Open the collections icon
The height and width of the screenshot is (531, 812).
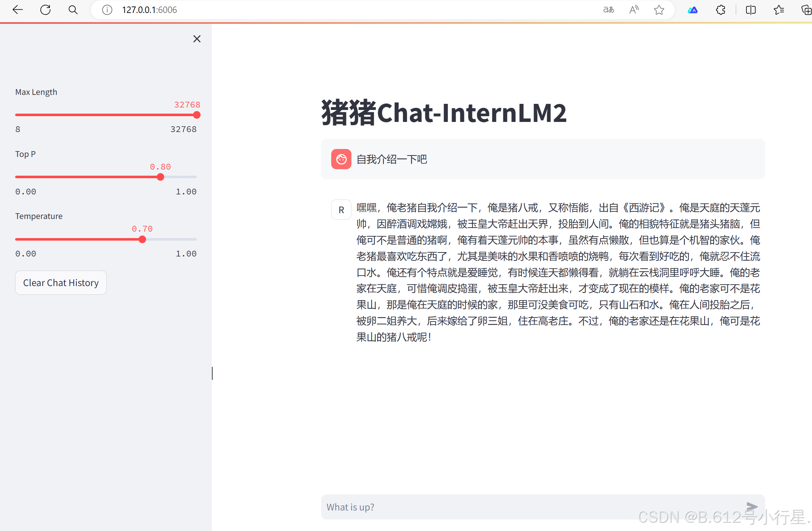(806, 10)
